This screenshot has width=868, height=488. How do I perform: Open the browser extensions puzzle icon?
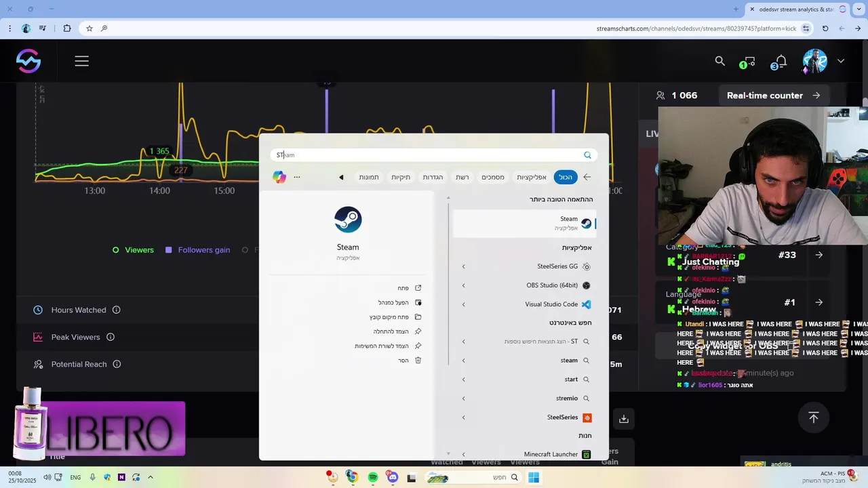click(67, 28)
